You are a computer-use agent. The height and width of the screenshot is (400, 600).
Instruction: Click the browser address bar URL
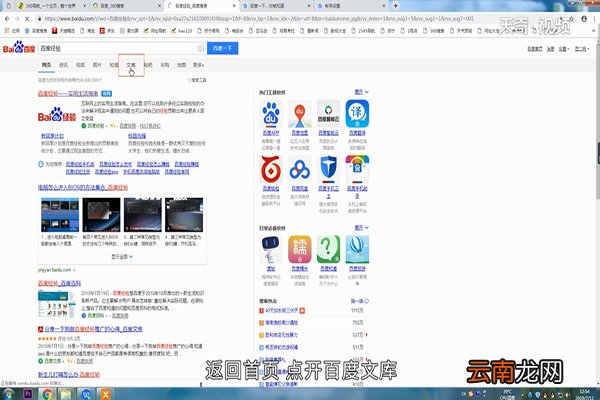coord(259,19)
